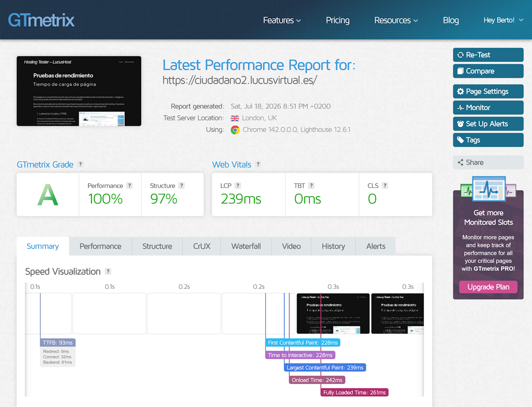The height and width of the screenshot is (407, 532).
Task: Switch to the Summary tab
Action: coord(43,246)
